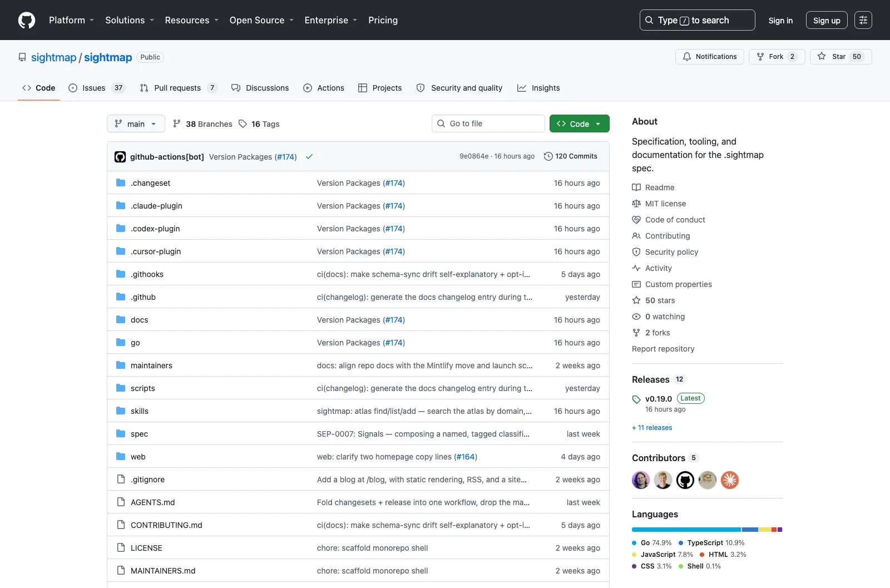Viewport: 890px width, 588px height.
Task: Open the CONTRIBUTING.md file
Action: pyautogui.click(x=166, y=525)
